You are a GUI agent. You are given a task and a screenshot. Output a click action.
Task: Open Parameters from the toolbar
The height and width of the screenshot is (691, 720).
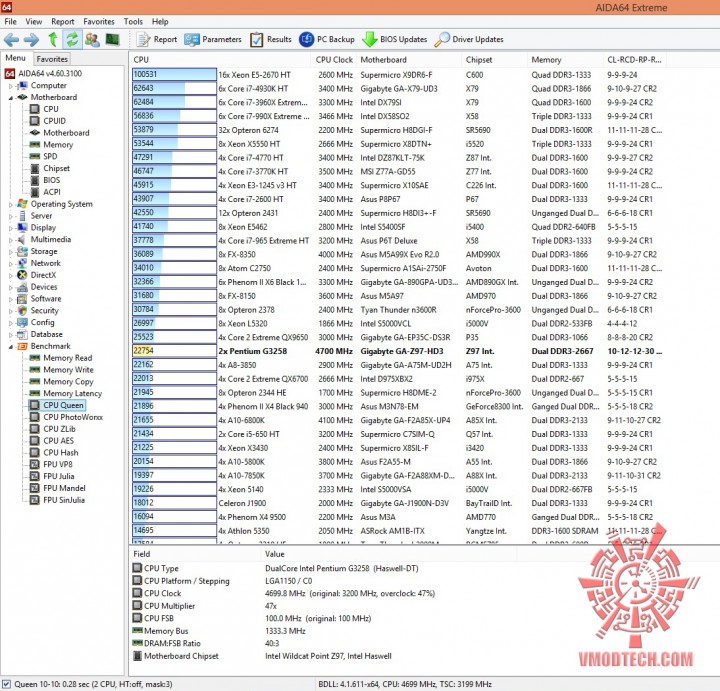213,39
